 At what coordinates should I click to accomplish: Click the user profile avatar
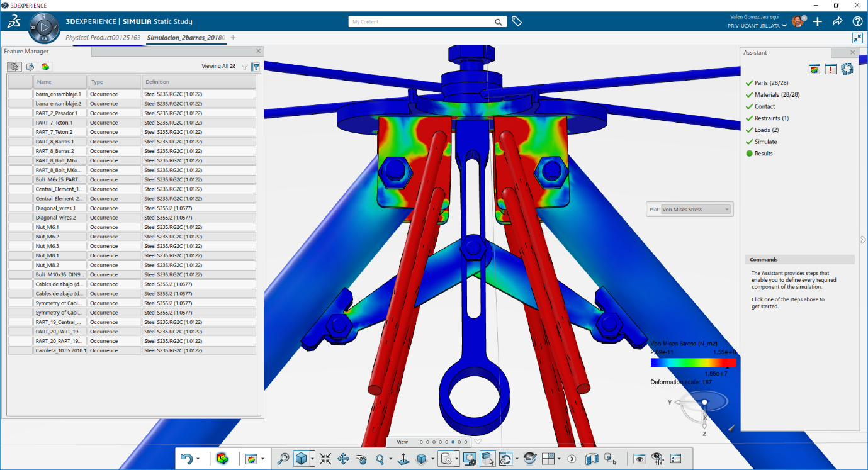coord(798,21)
